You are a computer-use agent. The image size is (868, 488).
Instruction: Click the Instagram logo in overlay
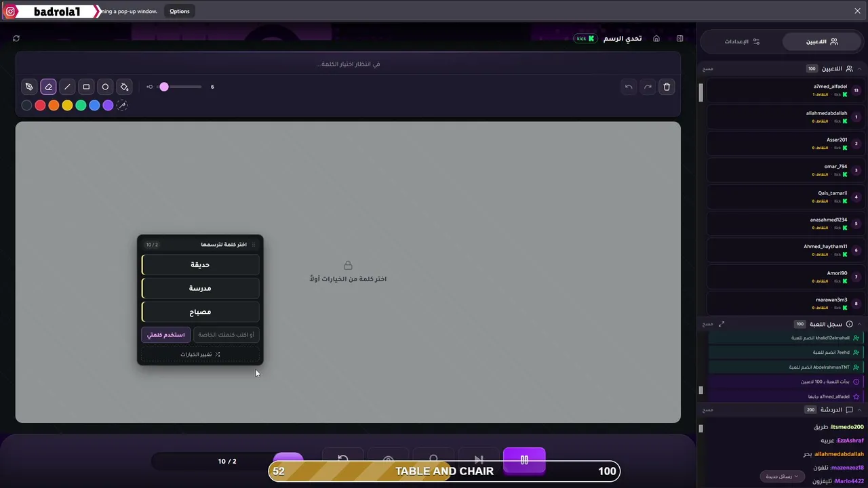pyautogui.click(x=10, y=12)
